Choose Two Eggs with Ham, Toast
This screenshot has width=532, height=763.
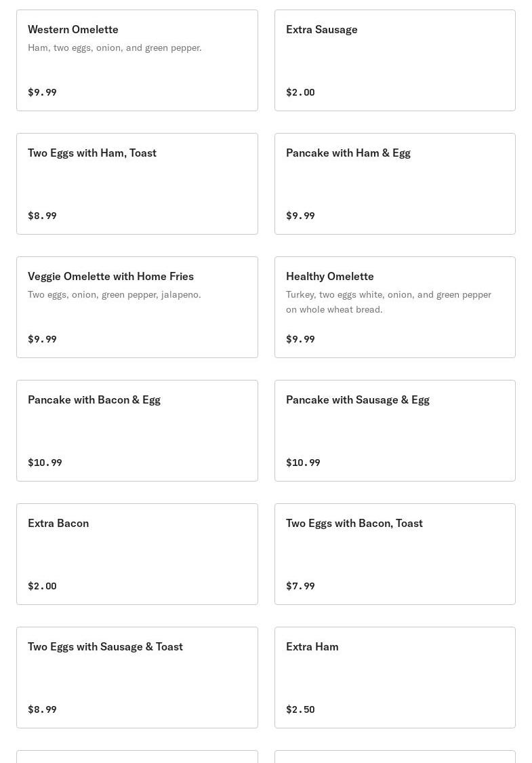(137, 184)
